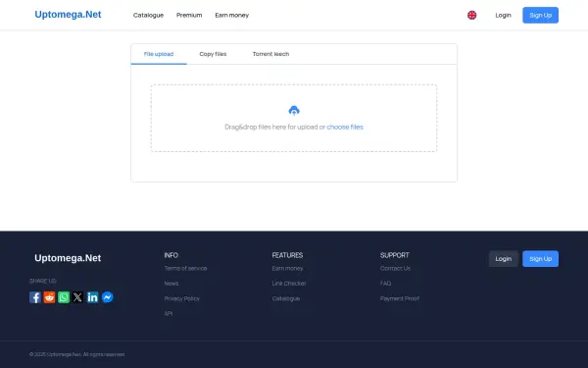This screenshot has height=368, width=588.
Task: Click the copyright notice text
Action: tap(76, 354)
